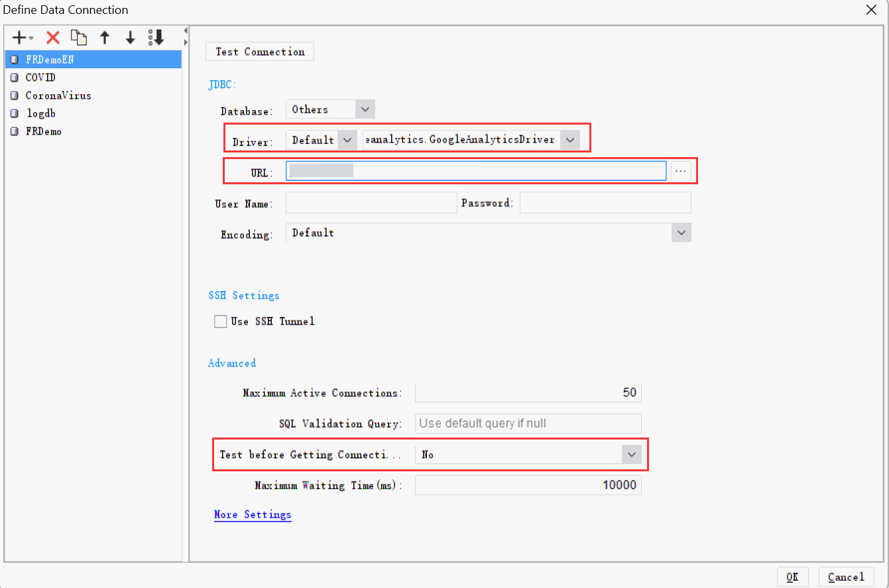This screenshot has width=889, height=588.
Task: Click the ellipsis button beside URL
Action: 681,171
